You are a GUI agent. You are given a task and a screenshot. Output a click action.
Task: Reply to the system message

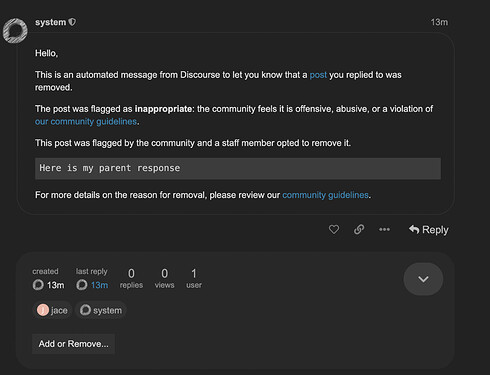pyautogui.click(x=429, y=230)
